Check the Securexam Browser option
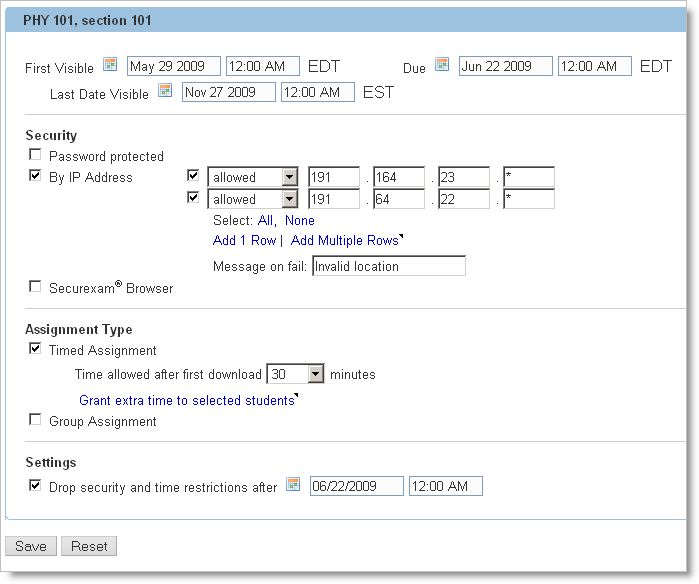The image size is (699, 584). pyautogui.click(x=36, y=287)
